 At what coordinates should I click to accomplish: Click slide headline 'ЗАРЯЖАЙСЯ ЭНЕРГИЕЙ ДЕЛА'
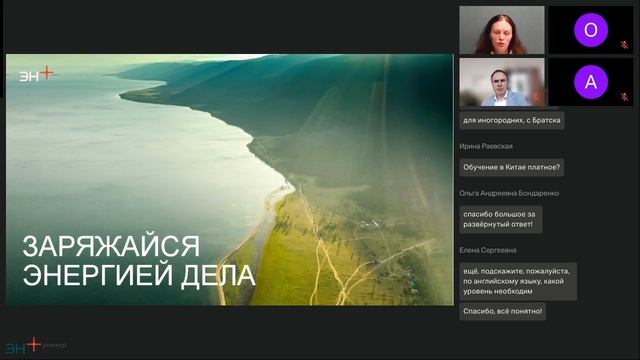139,261
